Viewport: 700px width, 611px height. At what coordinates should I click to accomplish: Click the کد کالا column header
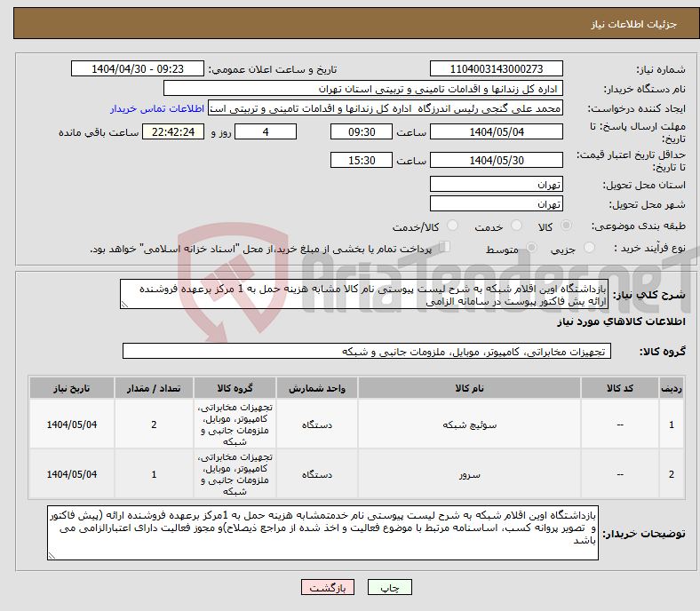point(620,388)
